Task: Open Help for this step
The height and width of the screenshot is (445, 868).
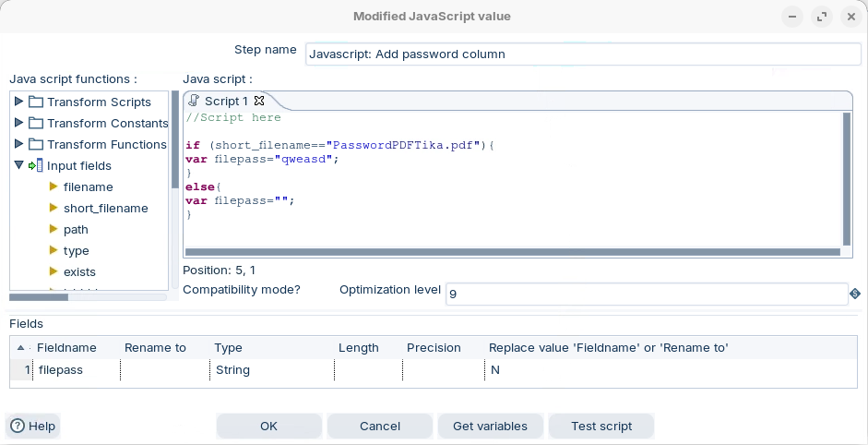Action: coord(33,426)
